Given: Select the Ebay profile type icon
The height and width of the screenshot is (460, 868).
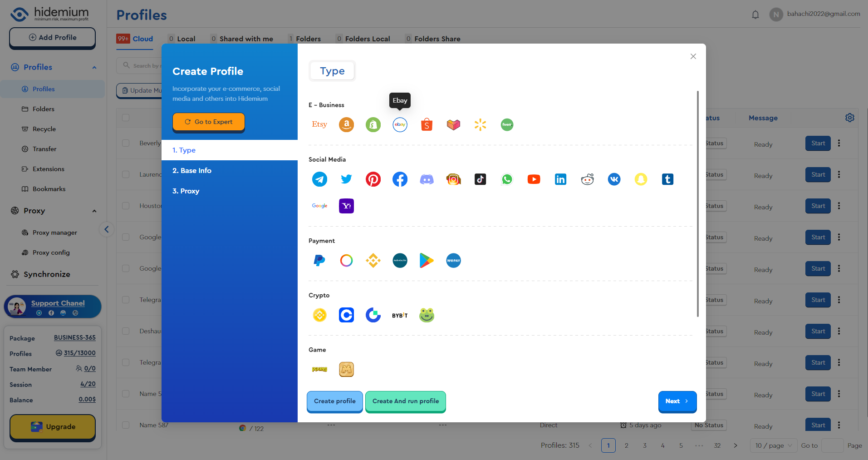Looking at the screenshot, I should pyautogui.click(x=400, y=124).
